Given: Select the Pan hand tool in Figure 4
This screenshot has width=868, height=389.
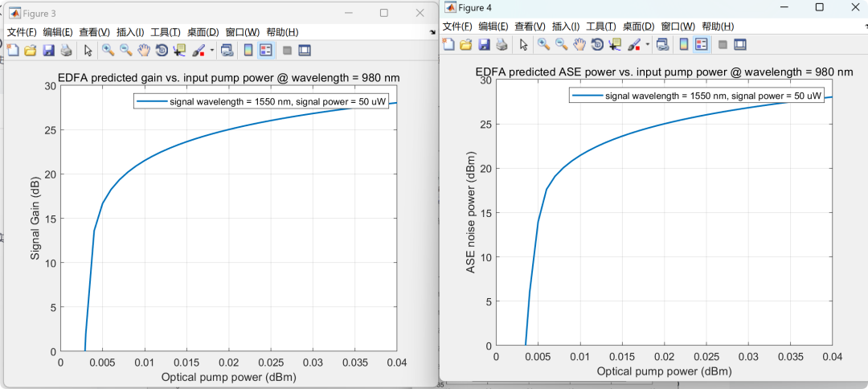Looking at the screenshot, I should 579,44.
